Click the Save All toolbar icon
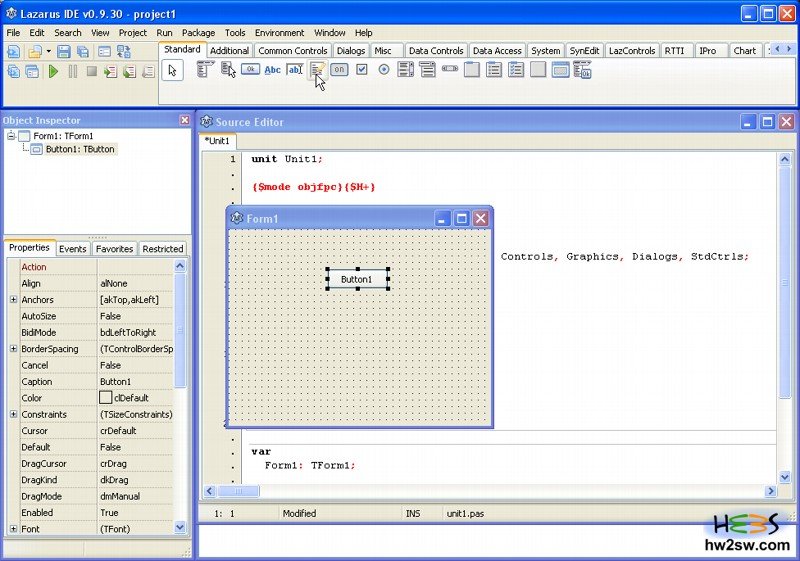The image size is (800, 561). (x=83, y=52)
